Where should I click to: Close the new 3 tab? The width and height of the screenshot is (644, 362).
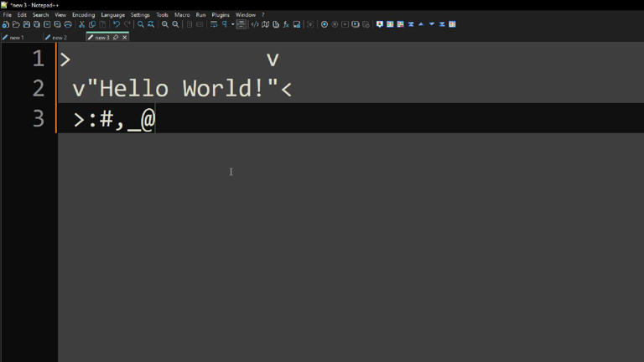(x=124, y=38)
